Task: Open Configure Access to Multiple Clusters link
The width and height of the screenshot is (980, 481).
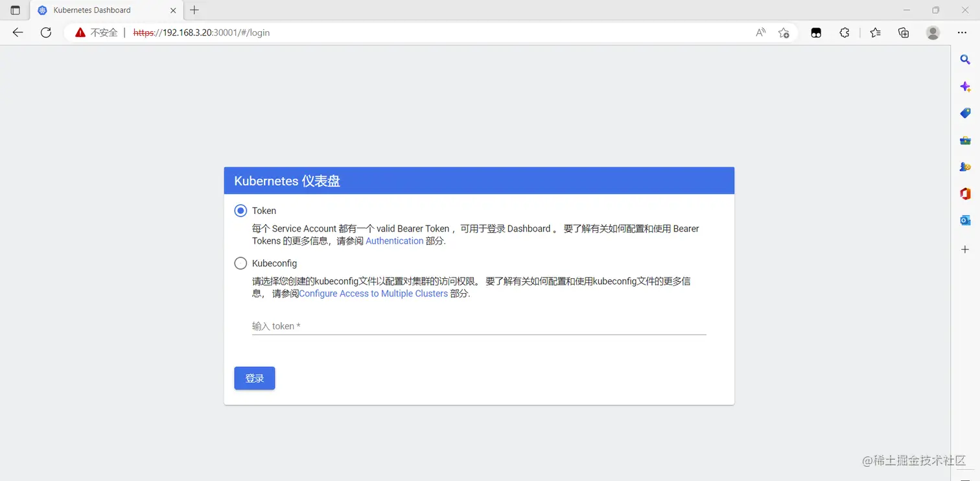Action: point(373,294)
